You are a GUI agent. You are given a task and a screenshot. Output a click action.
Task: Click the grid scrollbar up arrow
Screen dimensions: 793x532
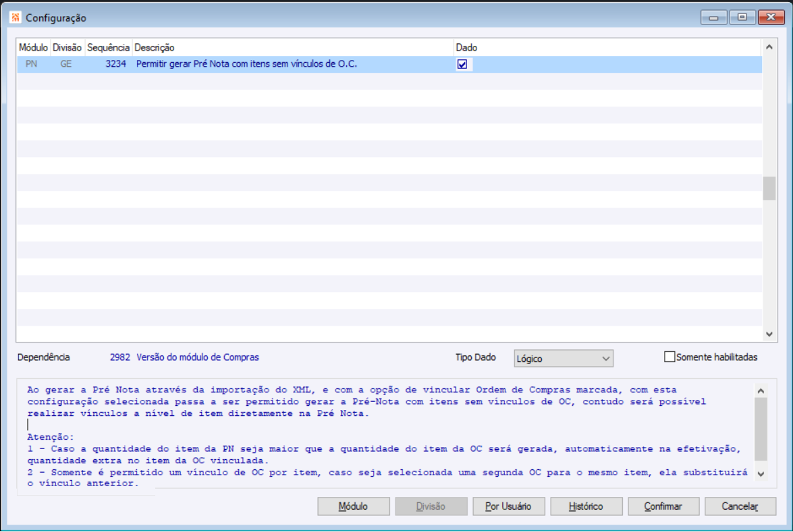click(x=769, y=47)
